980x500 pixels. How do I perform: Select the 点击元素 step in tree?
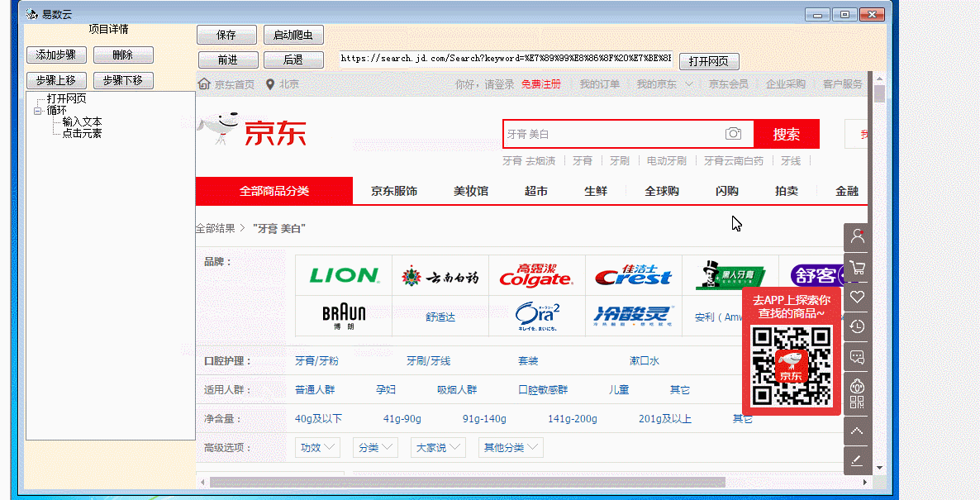click(82, 133)
